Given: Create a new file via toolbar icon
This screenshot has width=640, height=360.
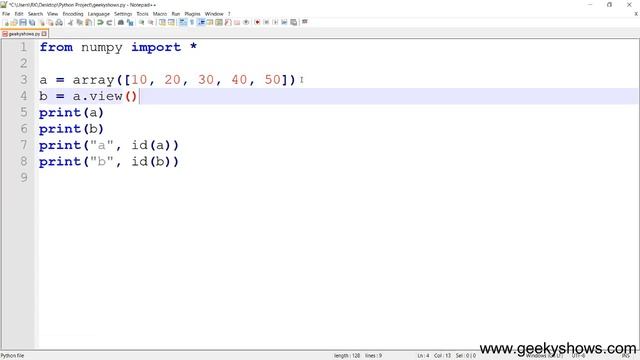Looking at the screenshot, I should tap(6, 22).
